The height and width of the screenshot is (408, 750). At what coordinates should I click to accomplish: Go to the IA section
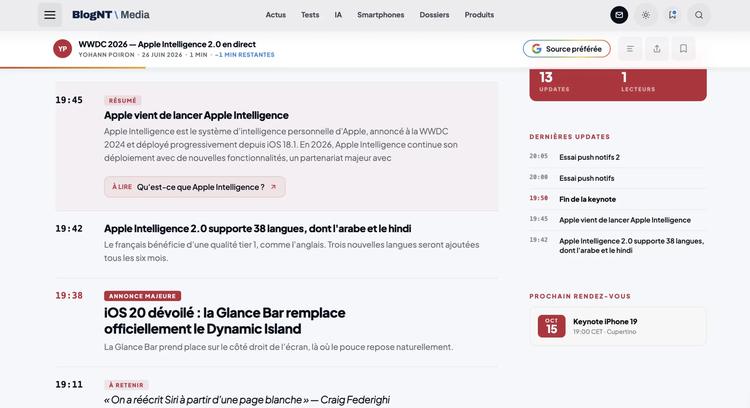[x=338, y=15]
